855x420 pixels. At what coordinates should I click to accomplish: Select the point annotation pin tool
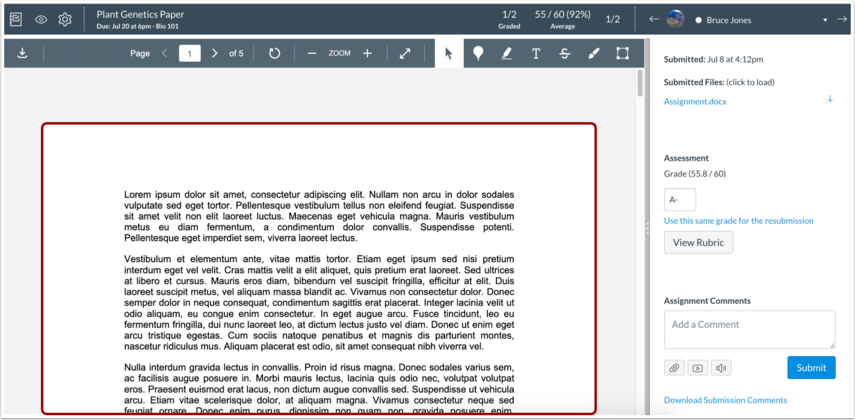click(x=478, y=53)
